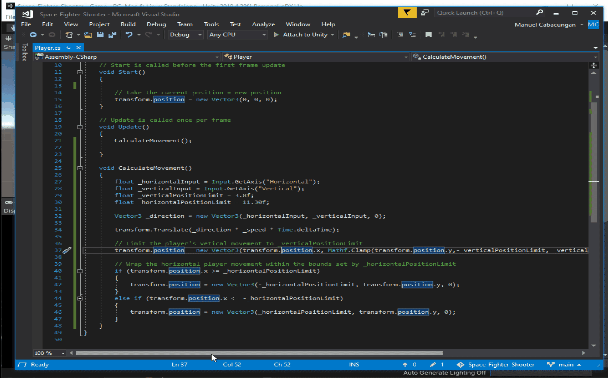Open the Build menu
608x378 pixels.
pyautogui.click(x=128, y=24)
